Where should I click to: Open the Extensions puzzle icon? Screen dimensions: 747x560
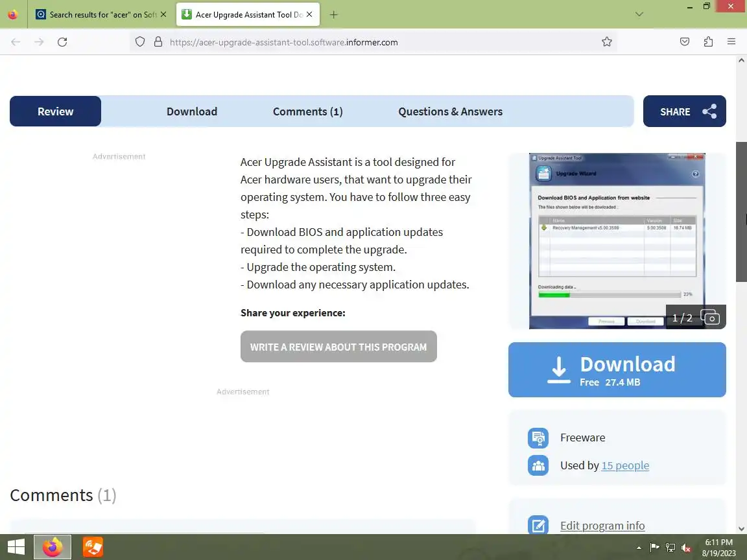click(x=708, y=42)
